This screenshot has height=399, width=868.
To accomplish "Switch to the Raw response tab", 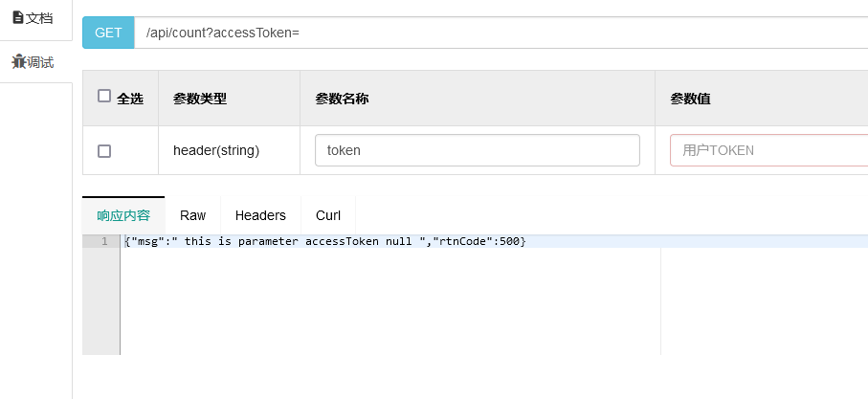I will 192,215.
